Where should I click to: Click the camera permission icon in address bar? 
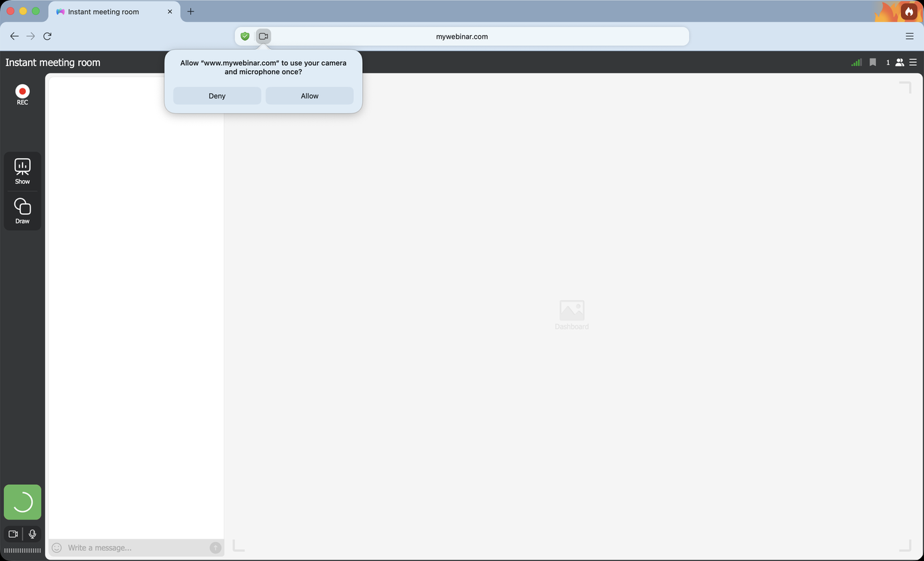click(x=264, y=36)
